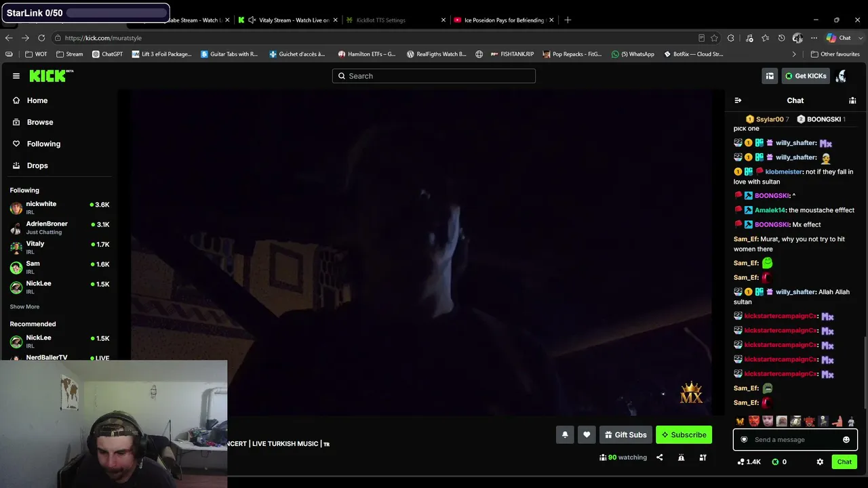This screenshot has width=868, height=488.
Task: Click the Gift Subs button
Action: [626, 435]
